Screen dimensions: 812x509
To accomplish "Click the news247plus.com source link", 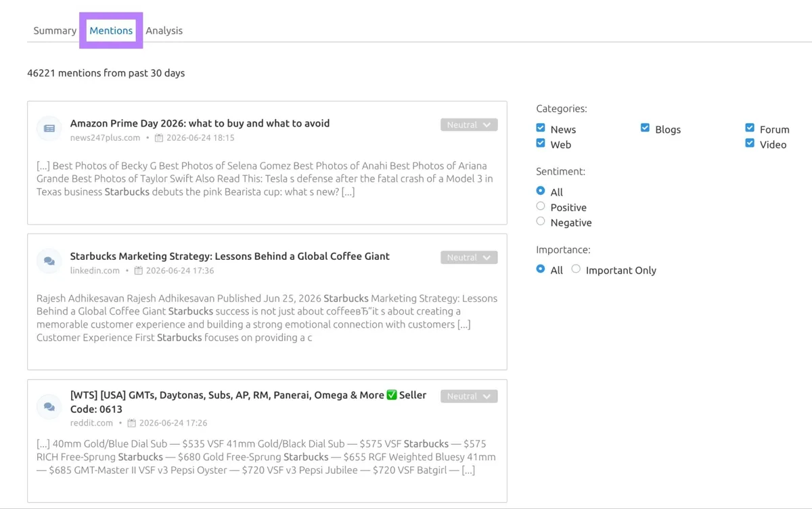I will click(105, 137).
